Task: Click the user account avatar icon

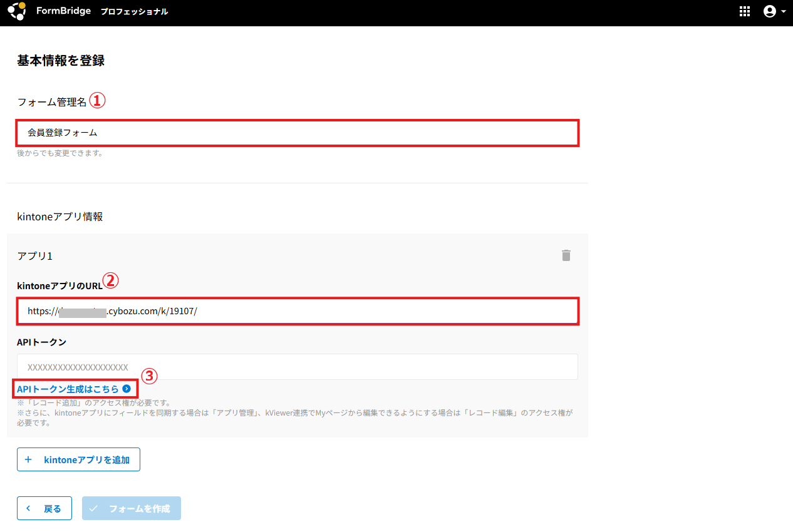Action: (x=769, y=11)
